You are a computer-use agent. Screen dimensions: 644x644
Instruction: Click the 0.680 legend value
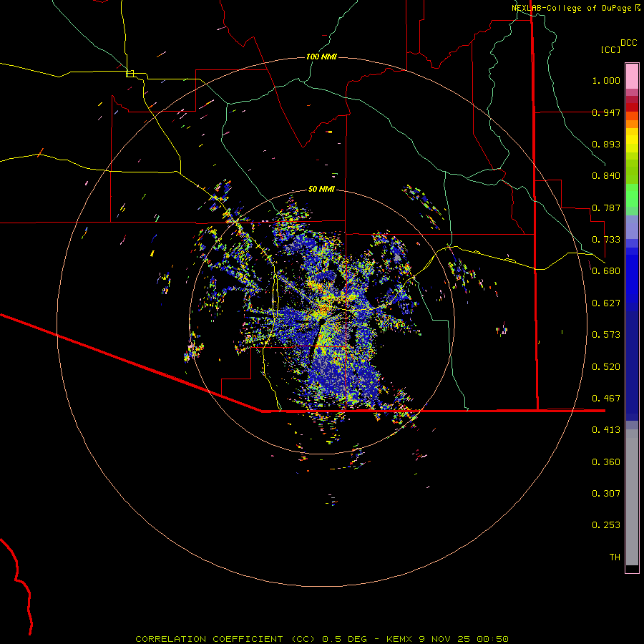tap(606, 271)
